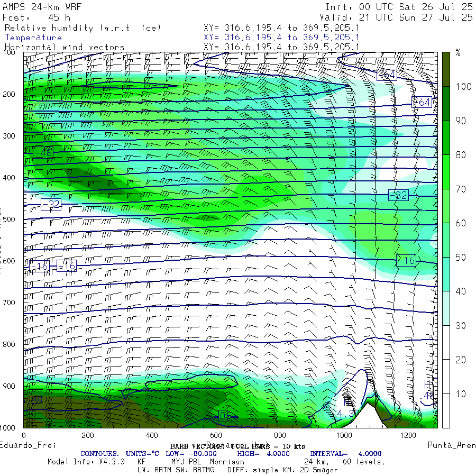The height and width of the screenshot is (476, 476).
Task: Click the blue 'Temperature' field label
Action: click(x=33, y=38)
